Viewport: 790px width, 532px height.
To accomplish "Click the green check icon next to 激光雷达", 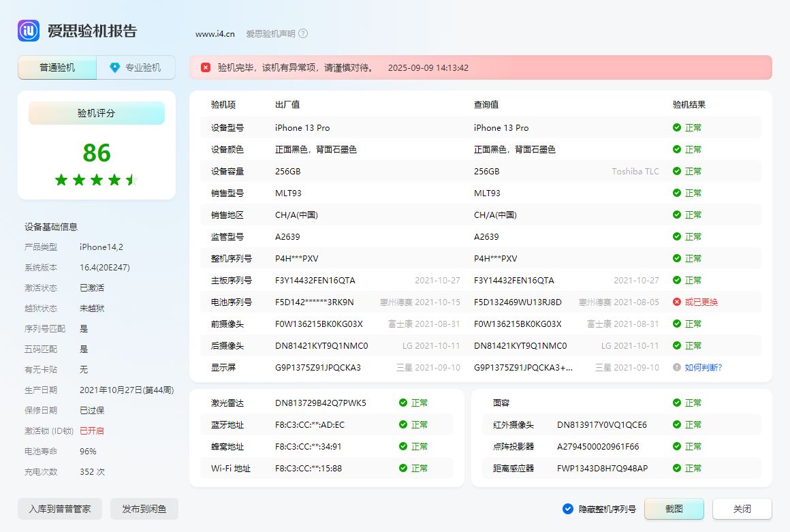I will 402,403.
